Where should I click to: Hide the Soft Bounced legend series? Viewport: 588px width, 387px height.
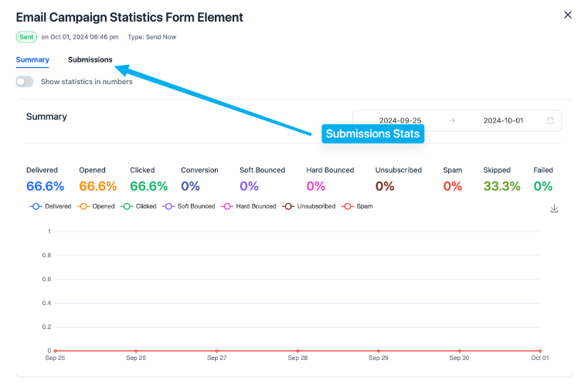tap(189, 206)
